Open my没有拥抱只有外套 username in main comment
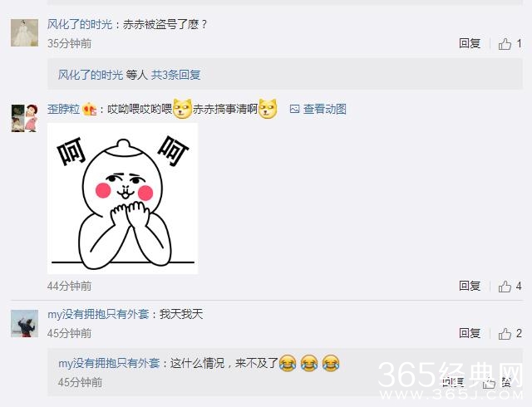 tap(98, 314)
